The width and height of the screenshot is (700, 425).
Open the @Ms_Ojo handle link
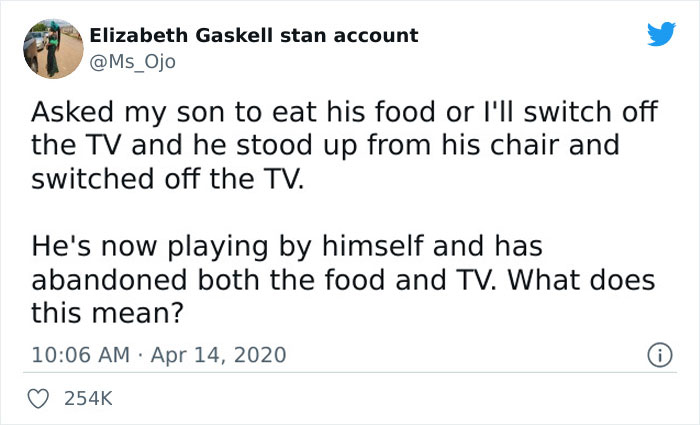point(132,60)
